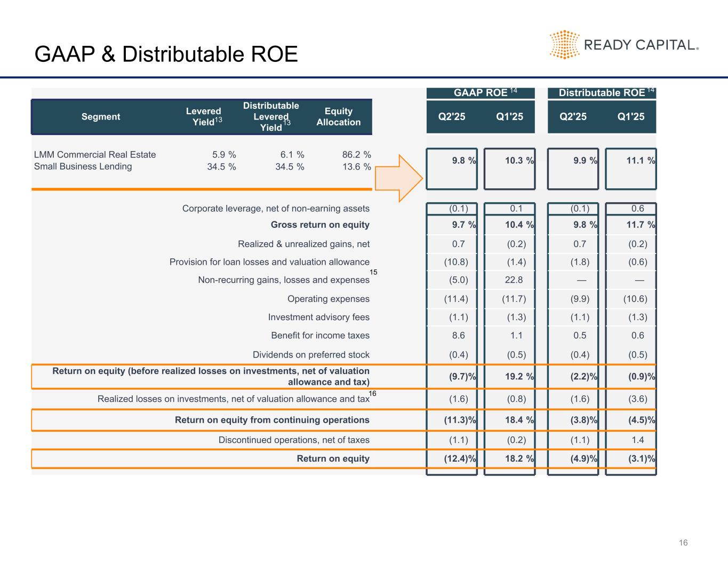This screenshot has height=563, width=728.
Task: Click the page number 16
Action: 683,543
